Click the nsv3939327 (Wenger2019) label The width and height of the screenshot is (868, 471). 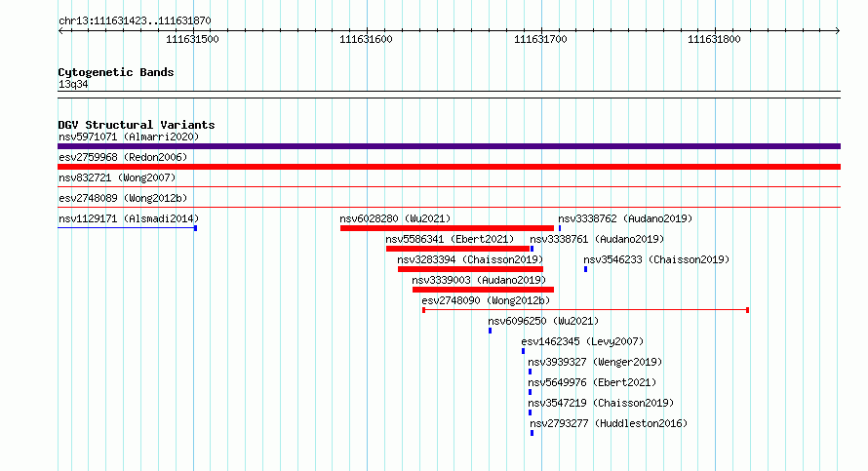(x=595, y=362)
